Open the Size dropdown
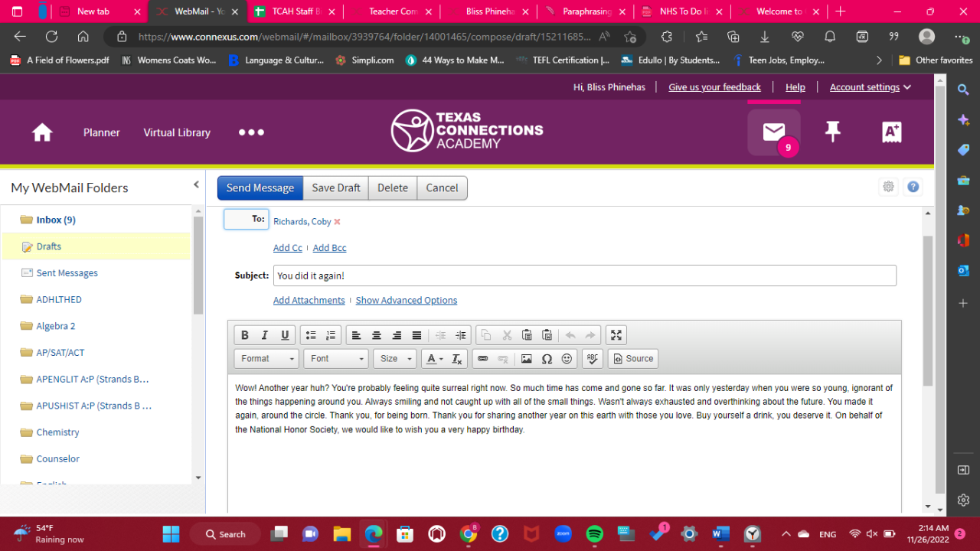The height and width of the screenshot is (551, 980). tap(394, 358)
